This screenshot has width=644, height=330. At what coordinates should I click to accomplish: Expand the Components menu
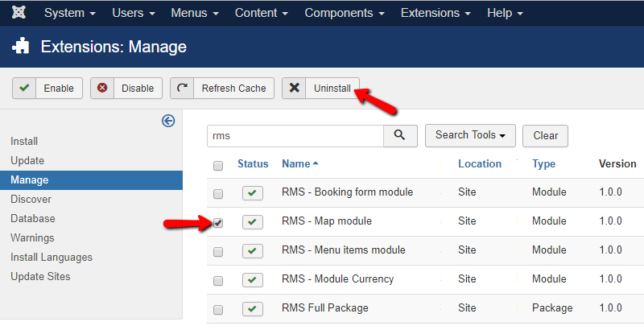(x=344, y=14)
